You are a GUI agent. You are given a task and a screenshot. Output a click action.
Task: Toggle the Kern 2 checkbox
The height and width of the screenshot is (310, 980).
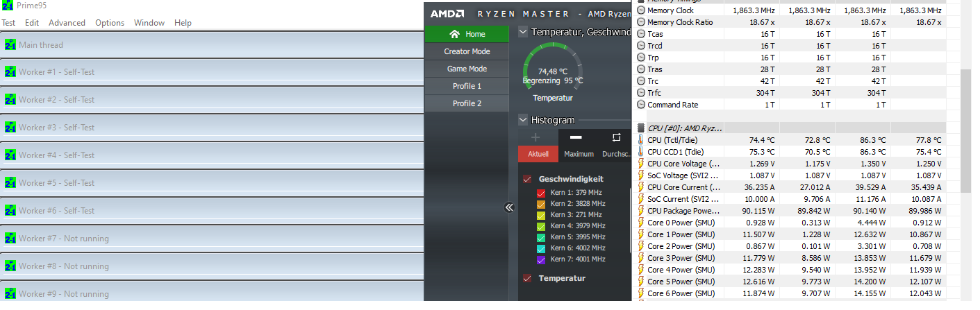[x=541, y=204]
